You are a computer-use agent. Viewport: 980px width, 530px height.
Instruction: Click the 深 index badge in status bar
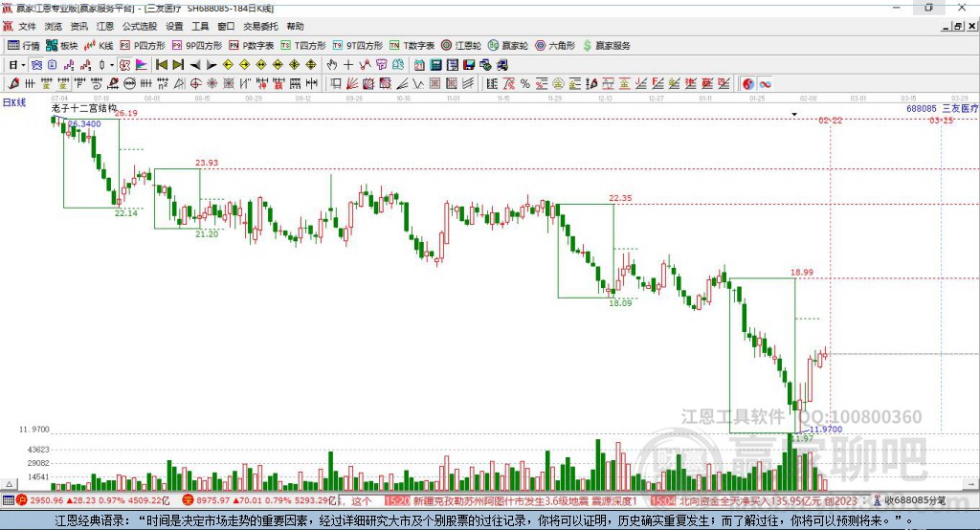click(x=188, y=500)
